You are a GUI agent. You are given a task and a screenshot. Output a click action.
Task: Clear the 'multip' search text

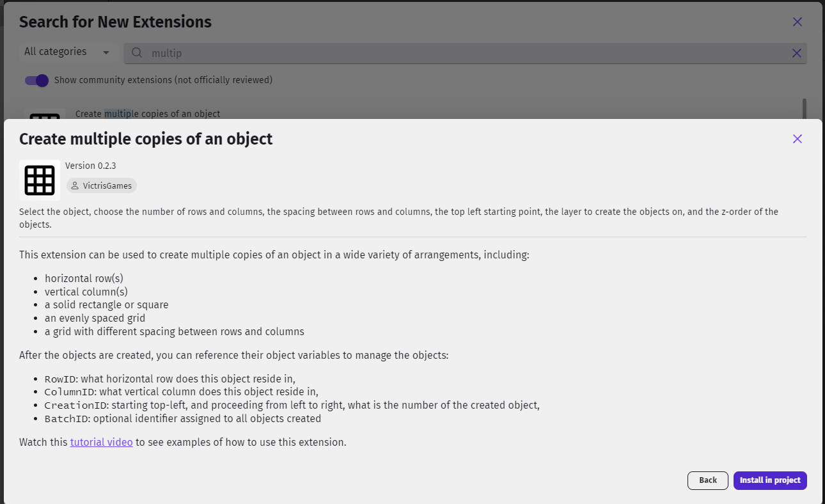click(x=797, y=53)
